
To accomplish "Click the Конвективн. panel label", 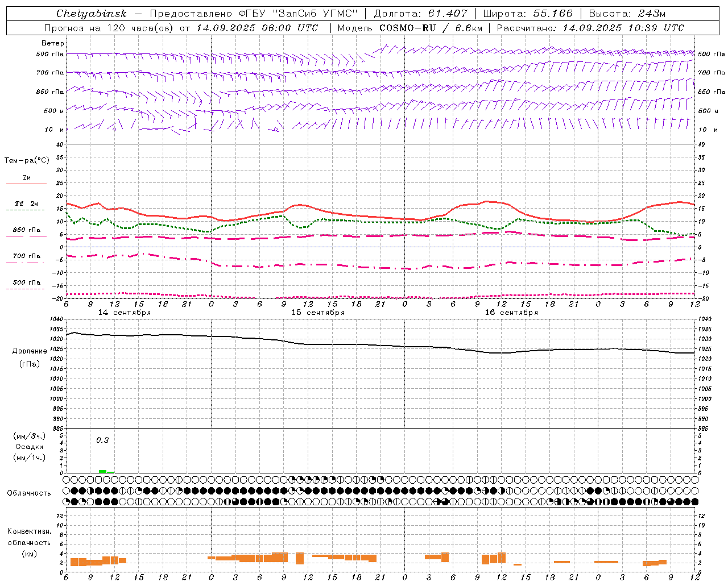I will [x=29, y=531].
